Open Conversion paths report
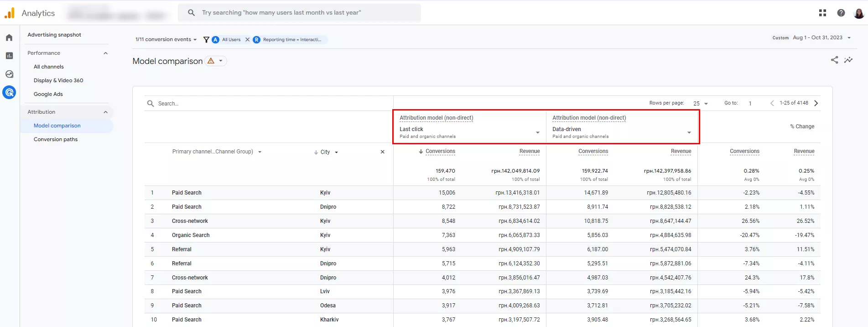Screen dimensions: 868x327 tap(56, 139)
